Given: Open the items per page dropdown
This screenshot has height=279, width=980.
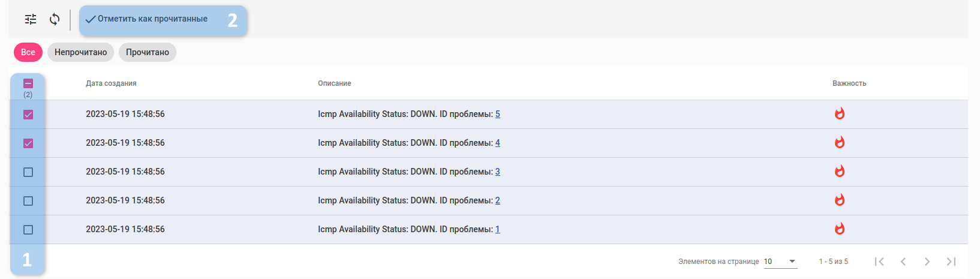Looking at the screenshot, I should click(x=780, y=262).
